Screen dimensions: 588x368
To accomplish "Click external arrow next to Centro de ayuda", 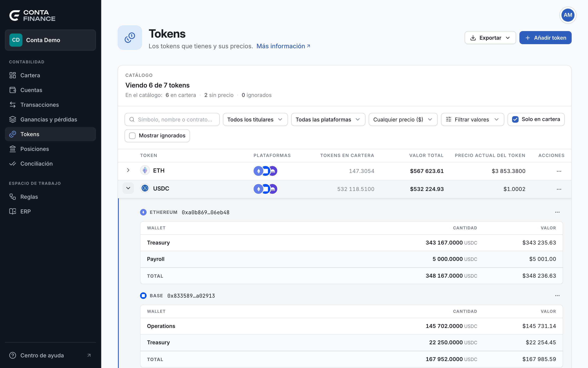I will pos(89,355).
